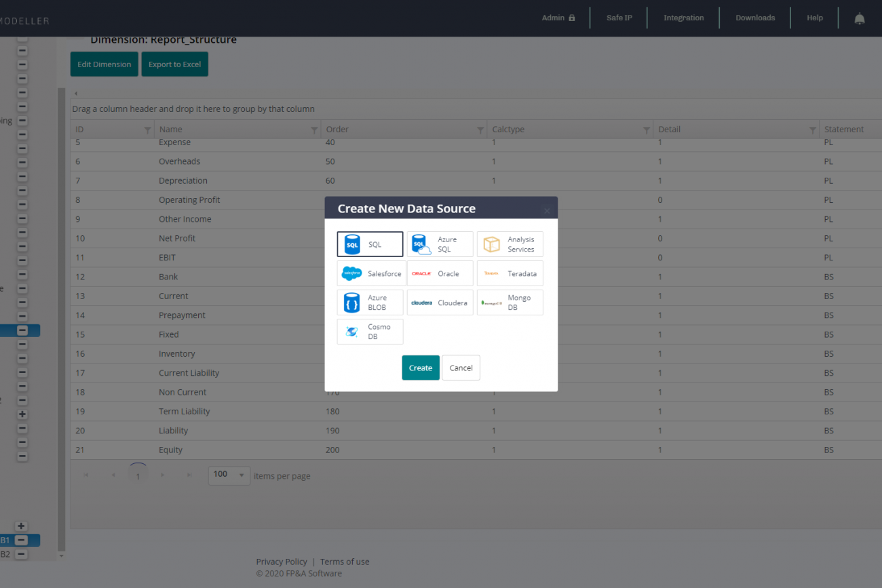Viewport: 882px width, 588px height.
Task: Sort by the Order column header
Action: coord(337,130)
